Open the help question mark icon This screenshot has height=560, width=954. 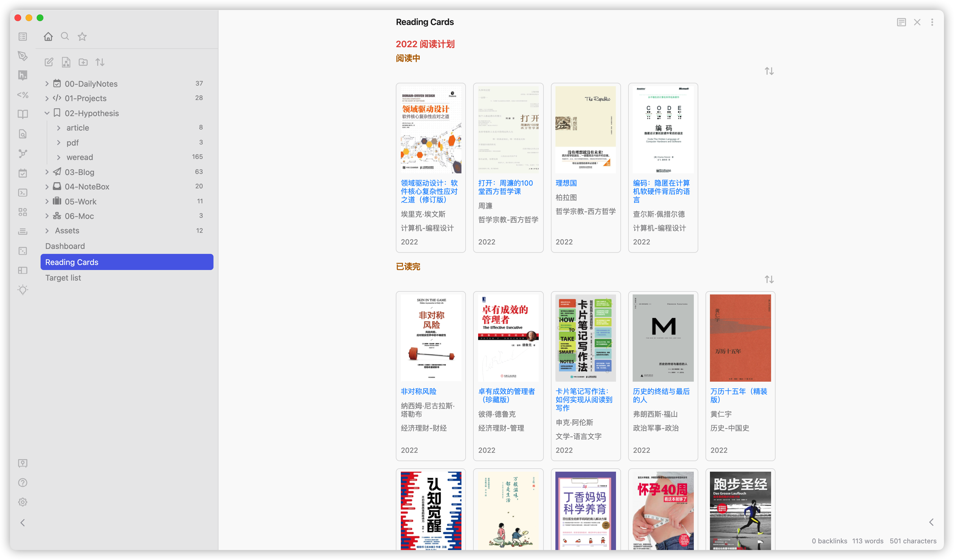click(x=23, y=482)
